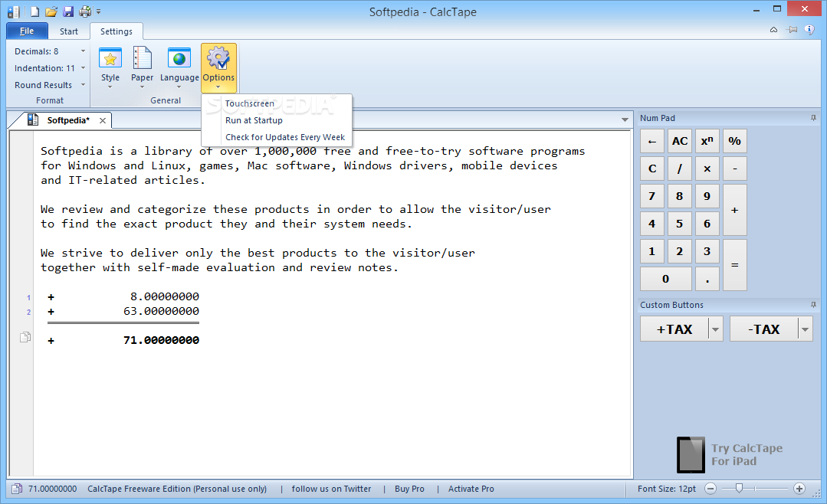Click the status bar 71.00000000 value
The image size is (827, 504).
coord(52,489)
